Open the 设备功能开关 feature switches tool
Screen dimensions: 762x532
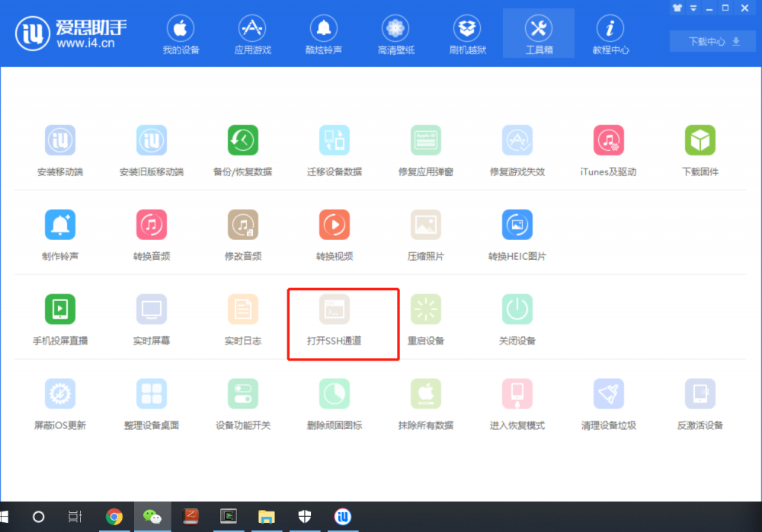pyautogui.click(x=242, y=394)
